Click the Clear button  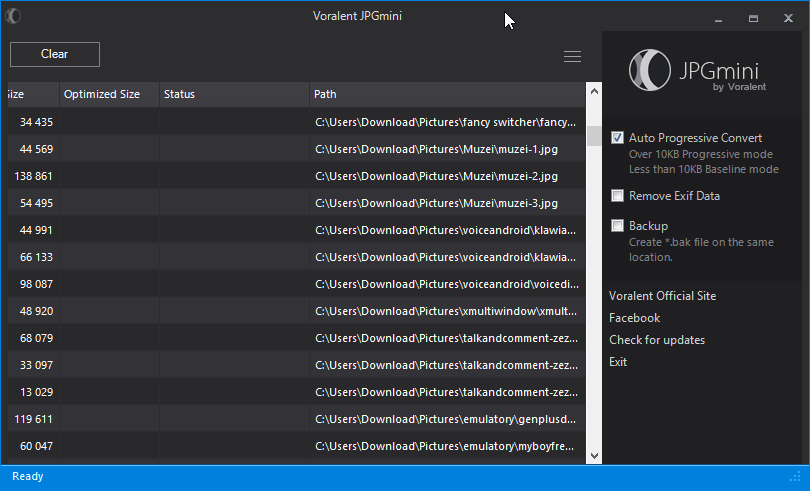click(55, 54)
